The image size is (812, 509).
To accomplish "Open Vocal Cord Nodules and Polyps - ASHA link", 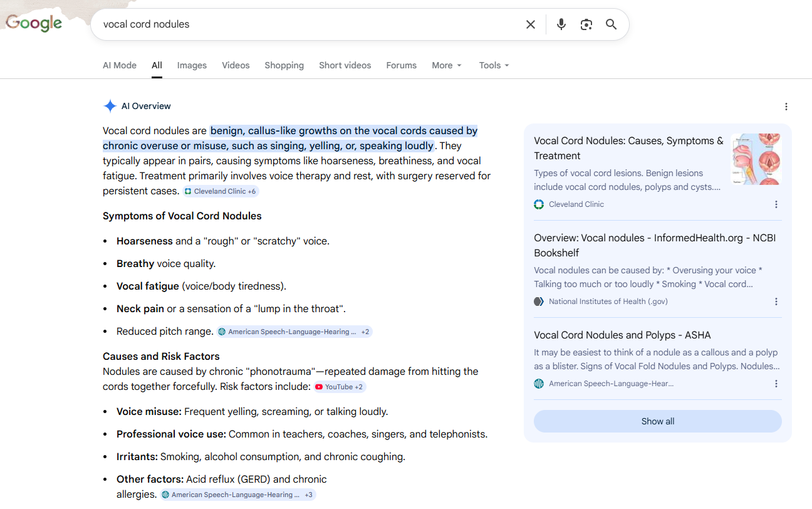I will 622,335.
